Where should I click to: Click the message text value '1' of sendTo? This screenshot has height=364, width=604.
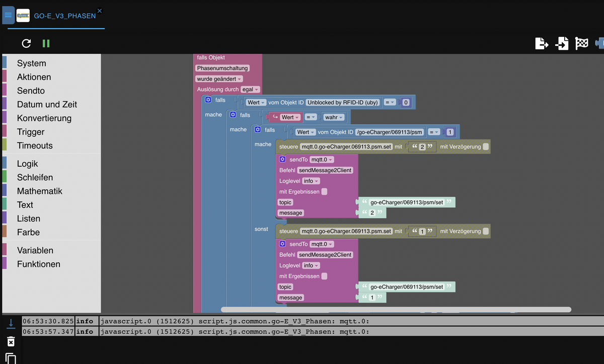[x=372, y=298]
